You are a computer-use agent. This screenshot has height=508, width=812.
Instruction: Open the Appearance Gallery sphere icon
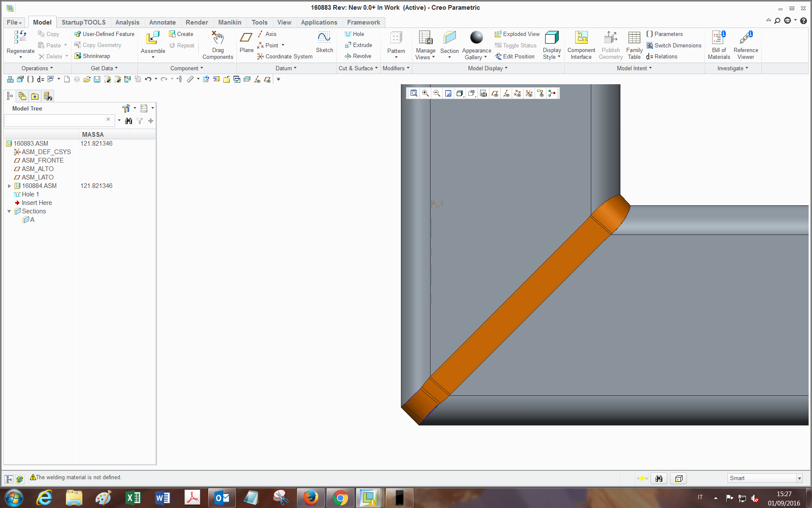point(476,38)
